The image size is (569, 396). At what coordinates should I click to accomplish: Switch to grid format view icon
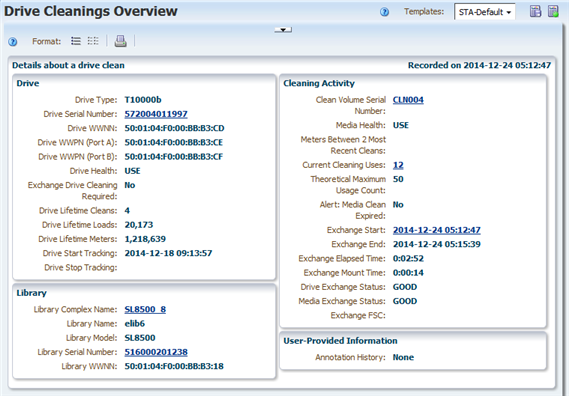point(93,41)
